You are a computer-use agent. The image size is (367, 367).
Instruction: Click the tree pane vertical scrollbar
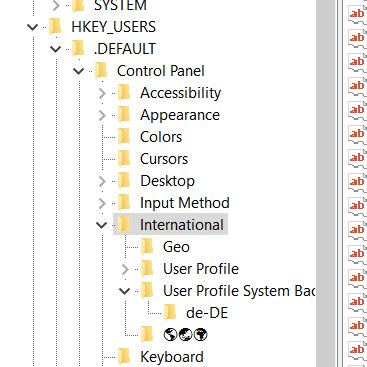pyautogui.click(x=326, y=183)
